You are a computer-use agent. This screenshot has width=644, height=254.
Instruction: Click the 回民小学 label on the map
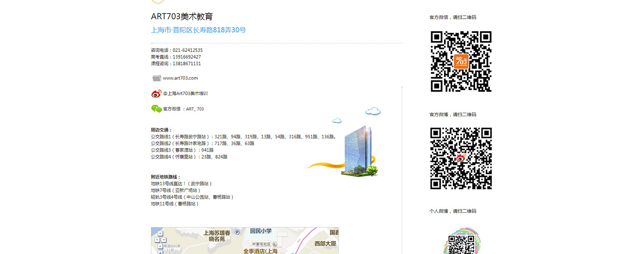click(x=261, y=231)
